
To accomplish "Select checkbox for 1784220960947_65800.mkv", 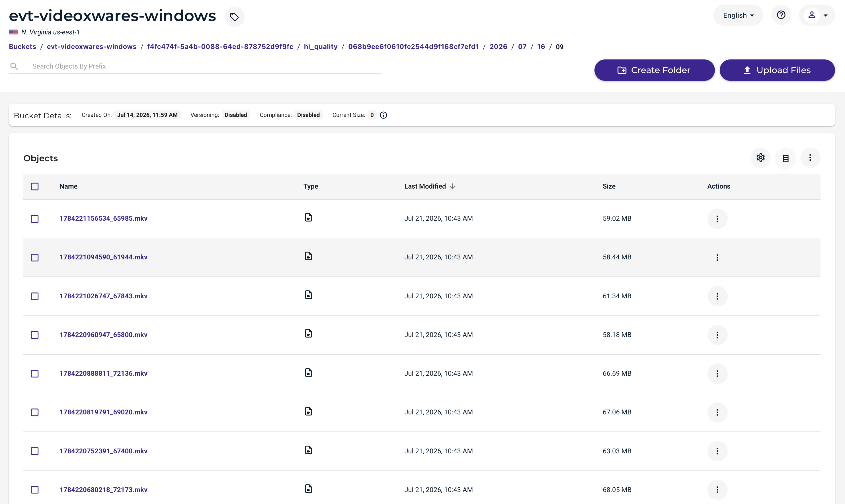I will tap(35, 335).
